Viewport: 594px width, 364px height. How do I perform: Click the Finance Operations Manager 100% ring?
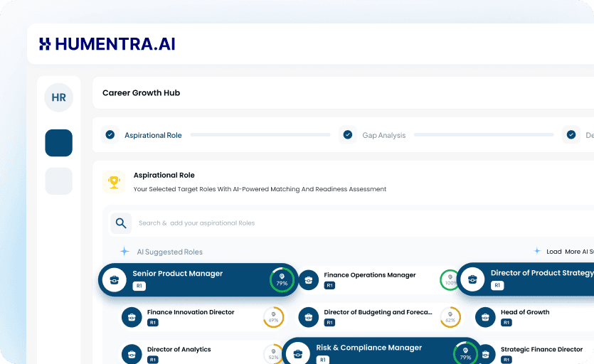pos(450,280)
